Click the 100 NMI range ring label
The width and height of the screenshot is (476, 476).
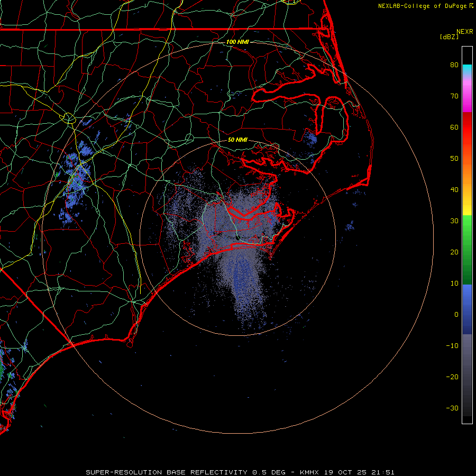tap(237, 42)
